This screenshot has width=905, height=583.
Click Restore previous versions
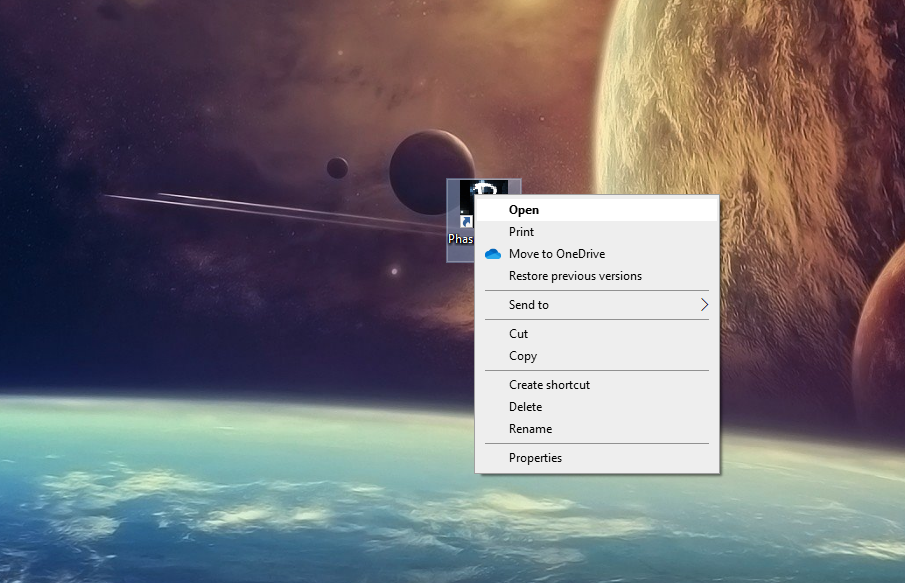click(x=575, y=276)
